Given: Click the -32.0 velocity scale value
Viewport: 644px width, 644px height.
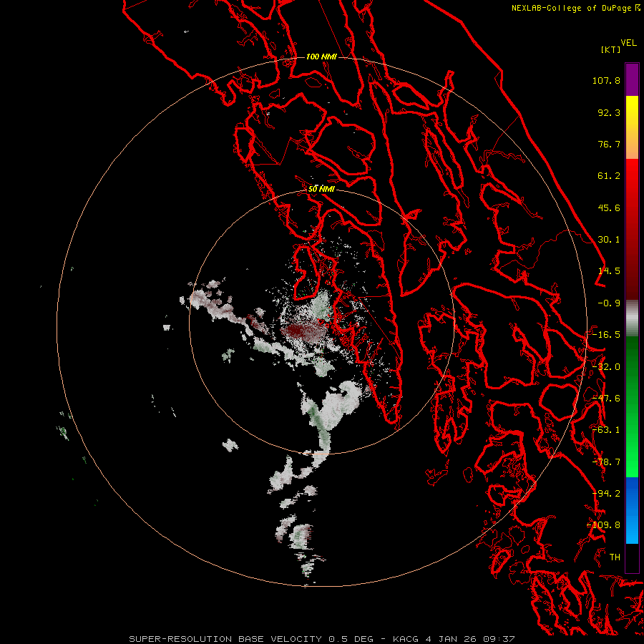Looking at the screenshot, I should point(606,367).
